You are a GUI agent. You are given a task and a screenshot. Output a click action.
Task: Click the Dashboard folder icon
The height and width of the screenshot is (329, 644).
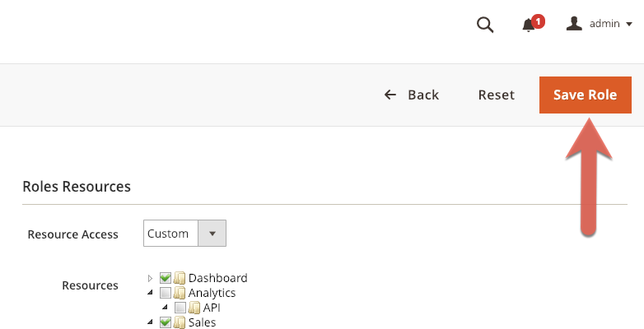coord(180,278)
